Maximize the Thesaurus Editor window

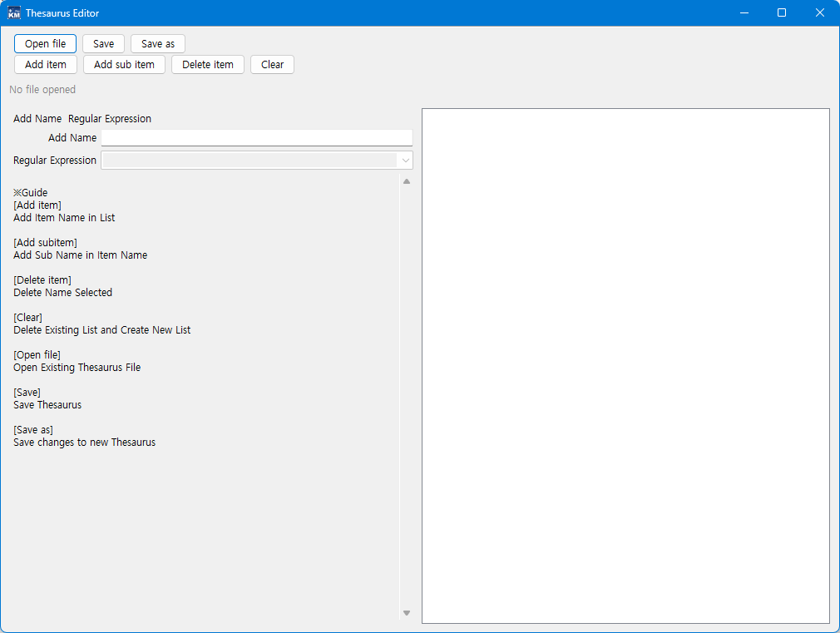[782, 13]
